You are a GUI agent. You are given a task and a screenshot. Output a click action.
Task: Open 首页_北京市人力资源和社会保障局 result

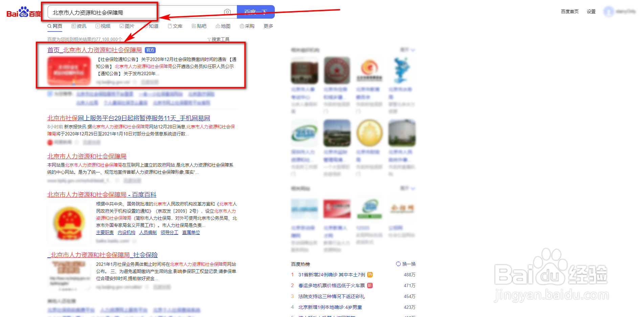94,50
